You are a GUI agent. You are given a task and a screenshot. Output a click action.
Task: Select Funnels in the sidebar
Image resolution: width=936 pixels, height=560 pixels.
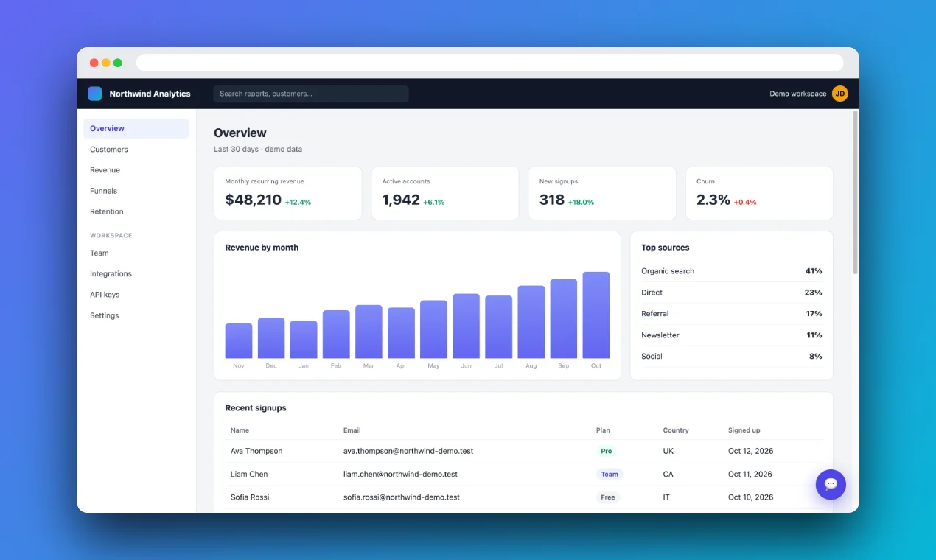[x=136, y=190]
